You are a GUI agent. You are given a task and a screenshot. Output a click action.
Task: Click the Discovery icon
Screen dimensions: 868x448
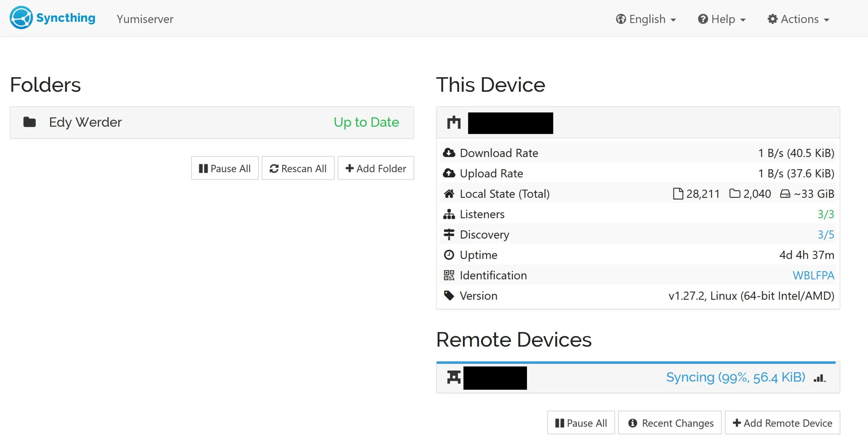click(x=449, y=234)
